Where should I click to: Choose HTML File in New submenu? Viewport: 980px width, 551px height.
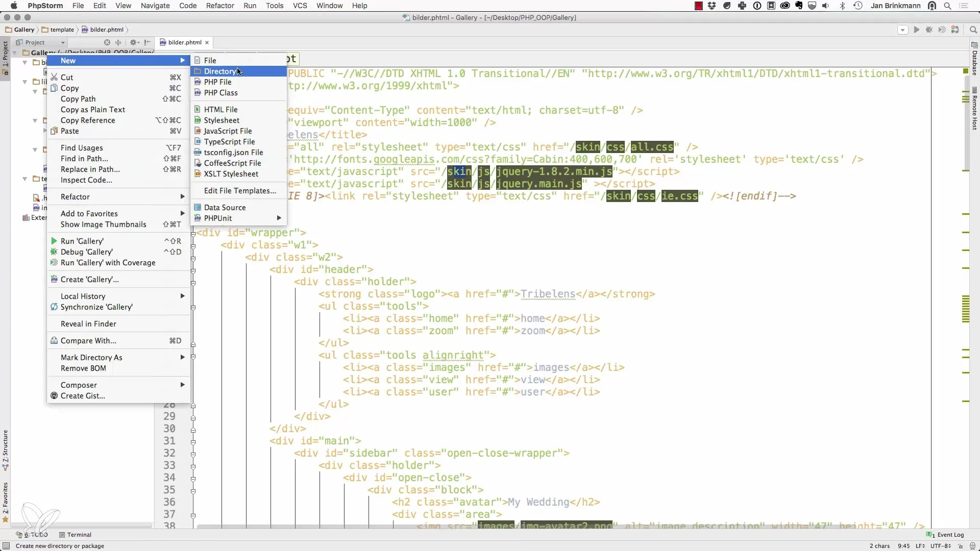click(x=238, y=110)
